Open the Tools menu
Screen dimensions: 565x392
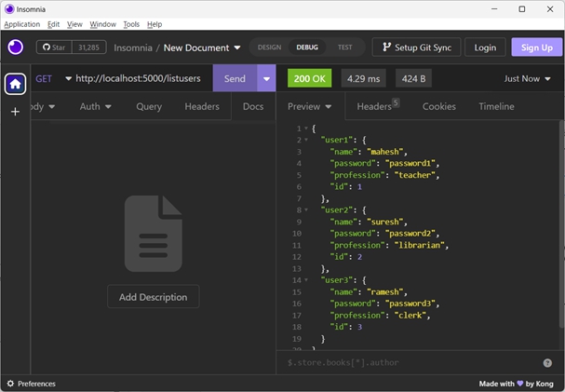(131, 24)
